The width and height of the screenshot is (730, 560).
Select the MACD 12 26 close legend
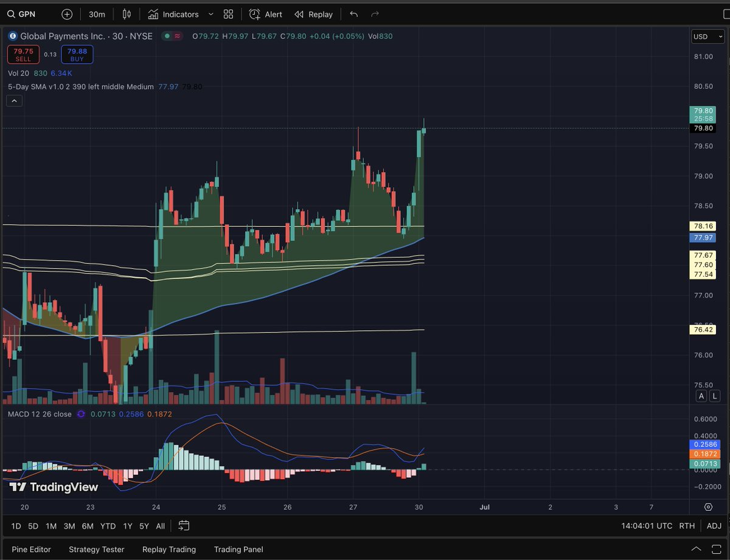coord(40,414)
